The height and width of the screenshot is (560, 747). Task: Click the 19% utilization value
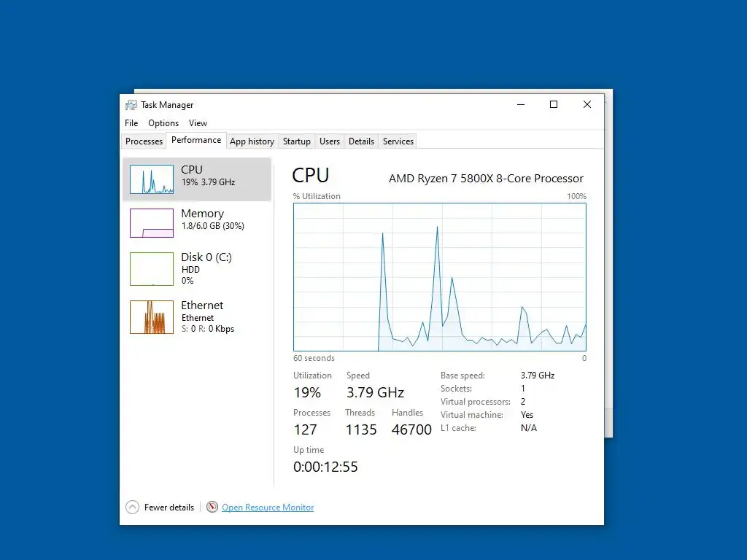tap(307, 392)
